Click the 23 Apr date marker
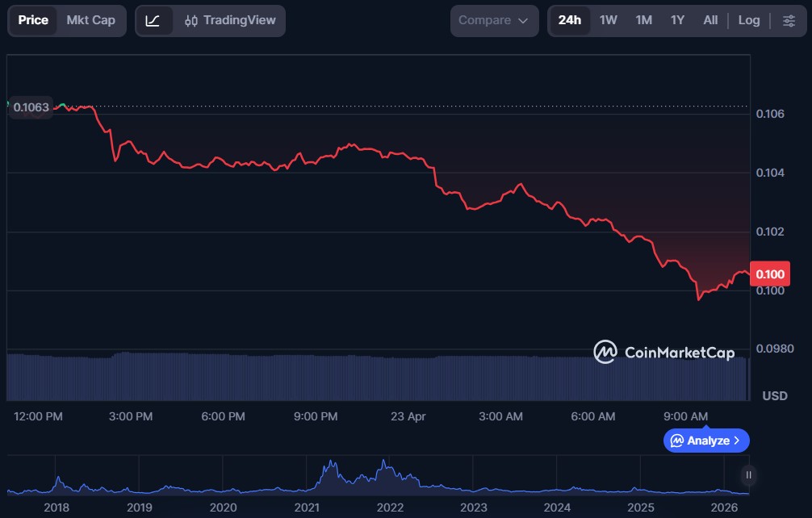The width and height of the screenshot is (812, 518). [x=407, y=416]
